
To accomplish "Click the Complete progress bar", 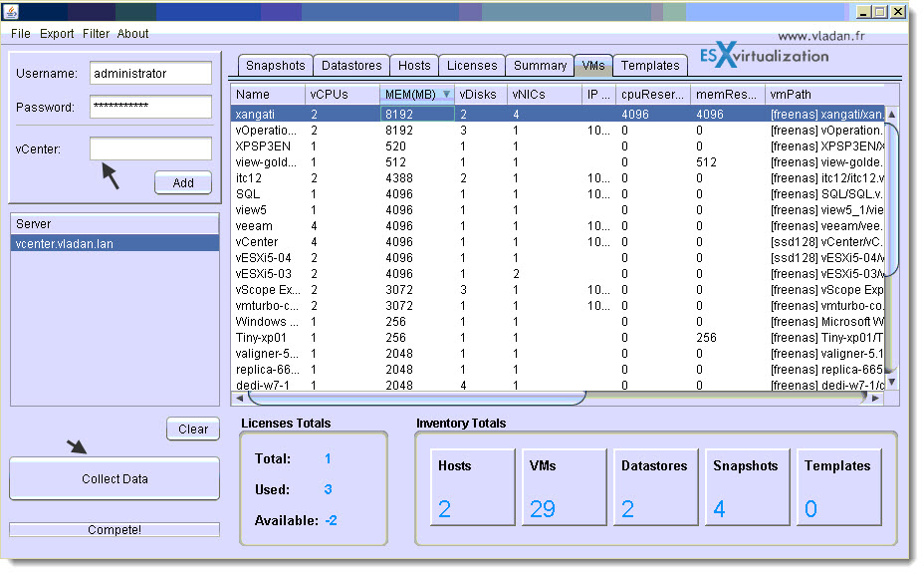I will [115, 530].
